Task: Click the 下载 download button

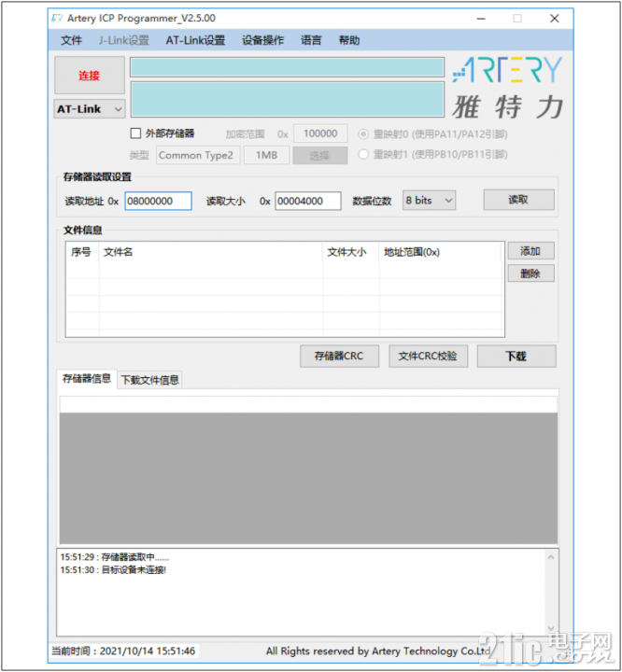Action: point(516,357)
